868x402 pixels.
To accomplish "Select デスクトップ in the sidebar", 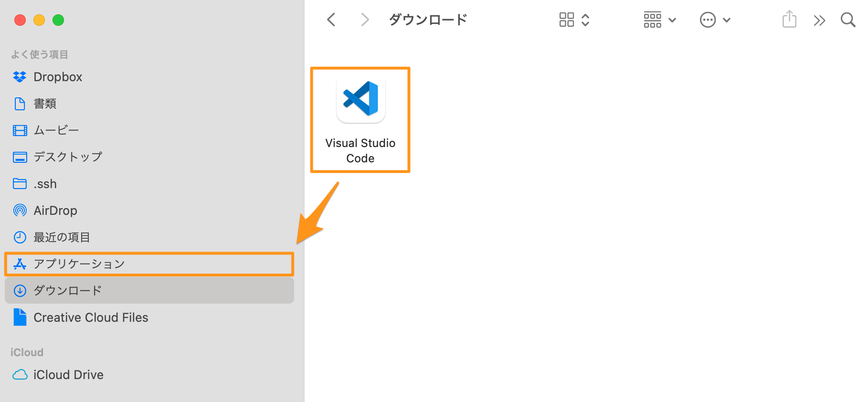I will tap(68, 157).
